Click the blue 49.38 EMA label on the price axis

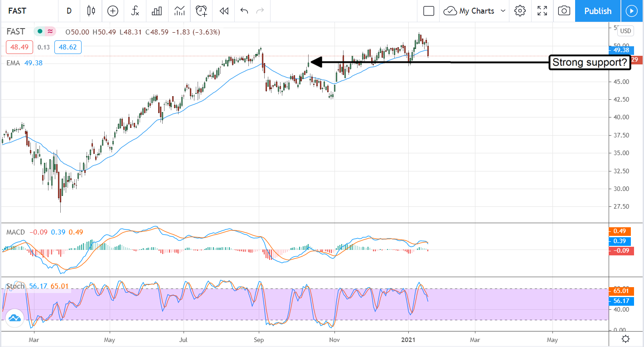click(620, 50)
